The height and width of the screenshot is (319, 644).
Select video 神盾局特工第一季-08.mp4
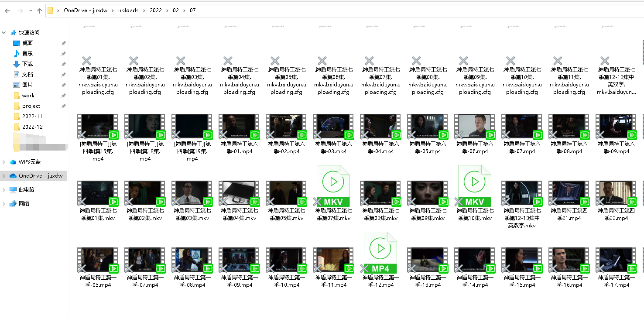coord(192,268)
